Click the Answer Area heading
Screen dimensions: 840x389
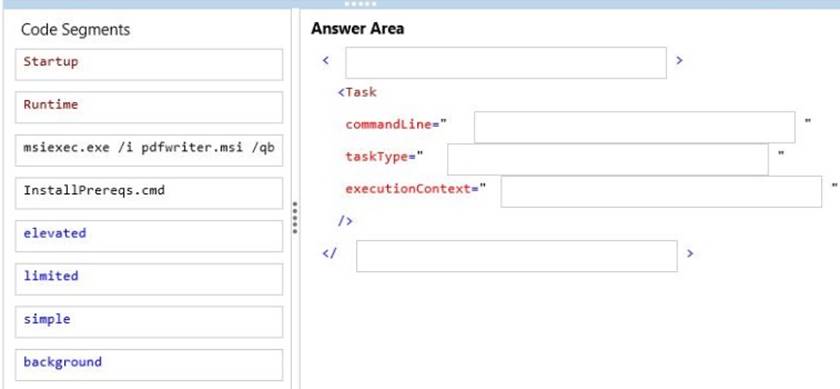tap(357, 28)
